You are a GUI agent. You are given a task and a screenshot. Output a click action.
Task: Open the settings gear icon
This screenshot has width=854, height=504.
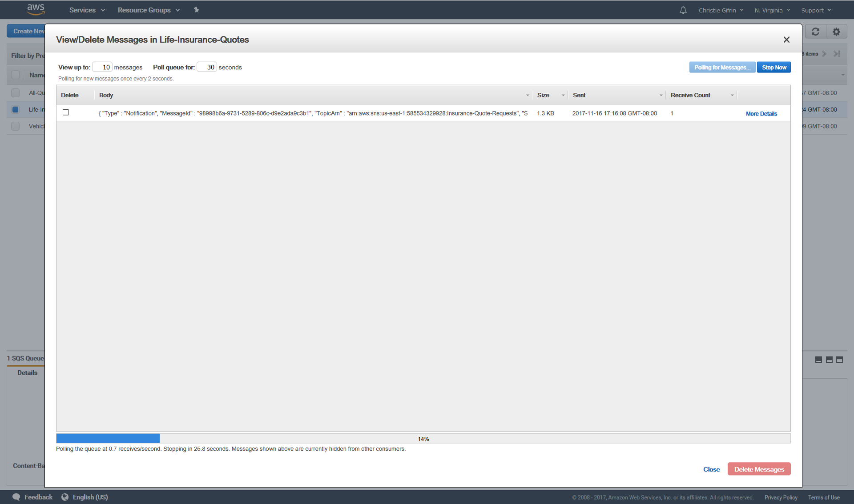[x=836, y=32]
